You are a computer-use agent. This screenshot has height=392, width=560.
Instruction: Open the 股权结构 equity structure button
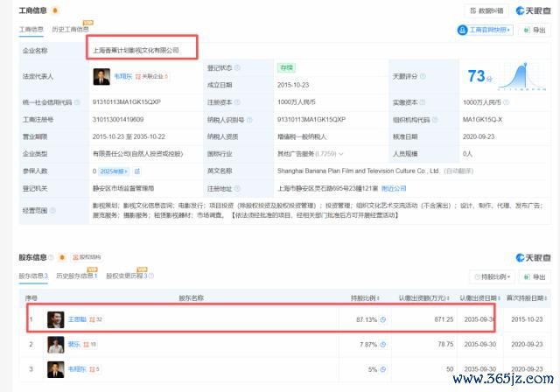click(87, 257)
